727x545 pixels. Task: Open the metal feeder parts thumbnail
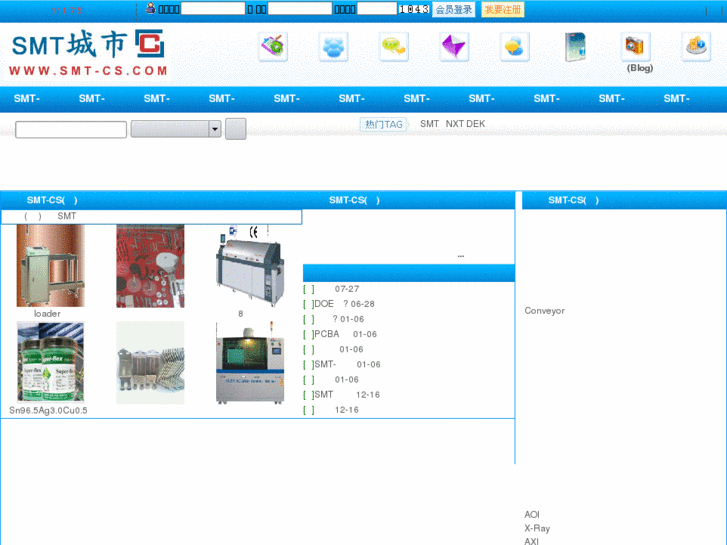tap(150, 362)
